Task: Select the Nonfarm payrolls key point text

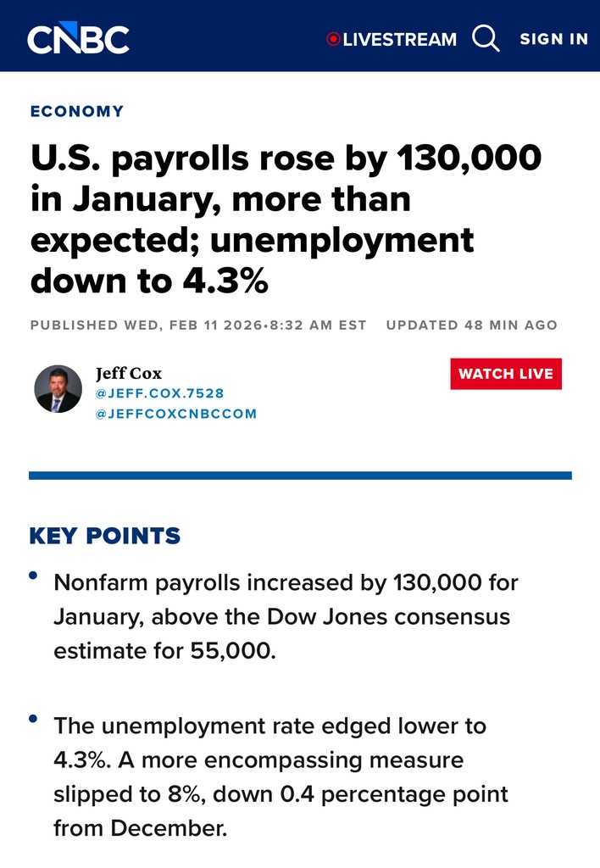Action: tap(286, 616)
